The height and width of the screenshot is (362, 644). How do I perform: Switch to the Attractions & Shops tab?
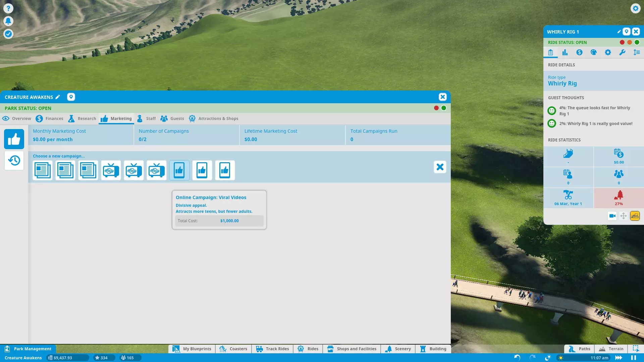213,118
